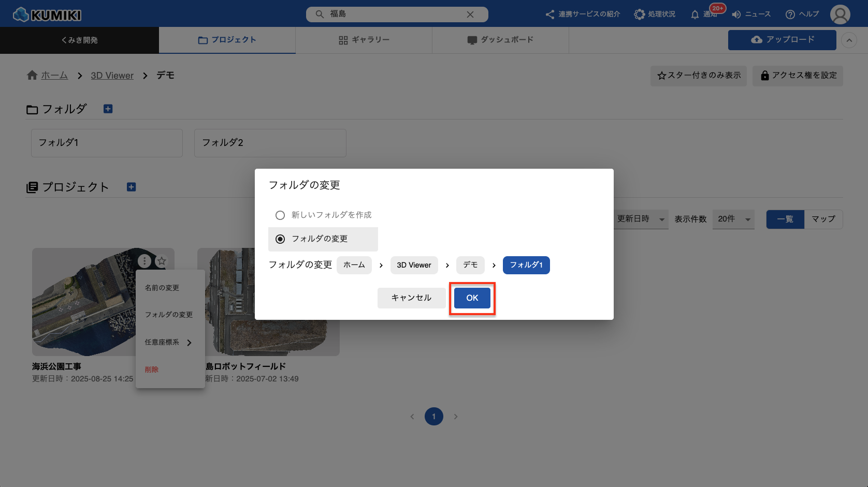Click the plus icon beside プロジェクト heading
The image size is (868, 487).
tap(131, 187)
